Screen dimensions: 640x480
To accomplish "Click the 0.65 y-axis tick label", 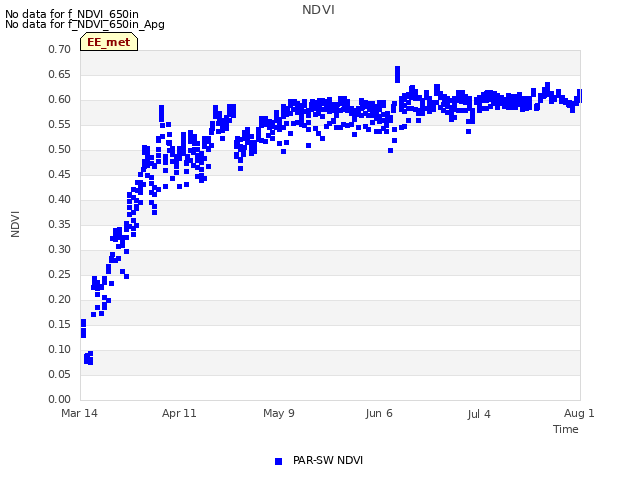I will 59,74.
